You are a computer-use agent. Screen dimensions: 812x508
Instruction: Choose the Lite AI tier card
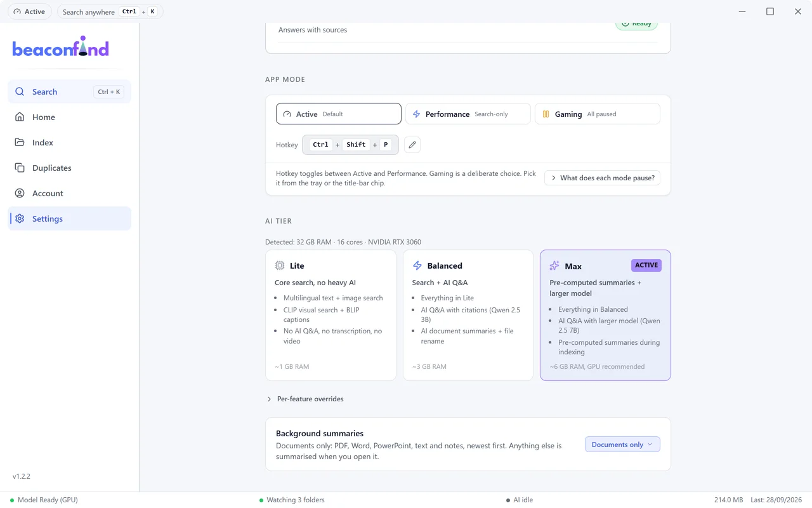331,315
